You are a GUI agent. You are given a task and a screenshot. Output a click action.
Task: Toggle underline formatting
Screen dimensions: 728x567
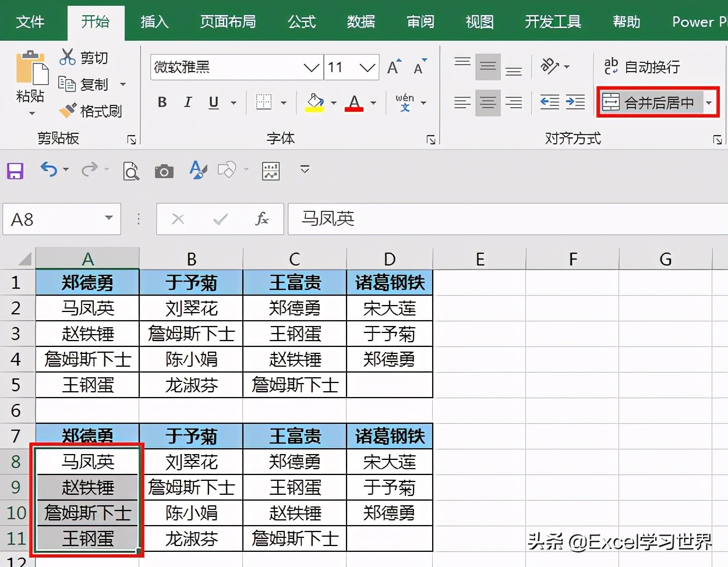click(214, 102)
